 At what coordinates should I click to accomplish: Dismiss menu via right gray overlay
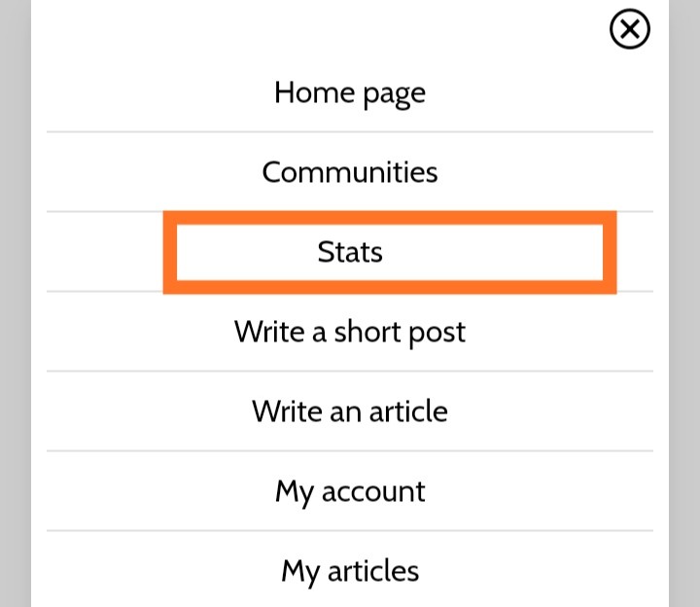point(684,303)
